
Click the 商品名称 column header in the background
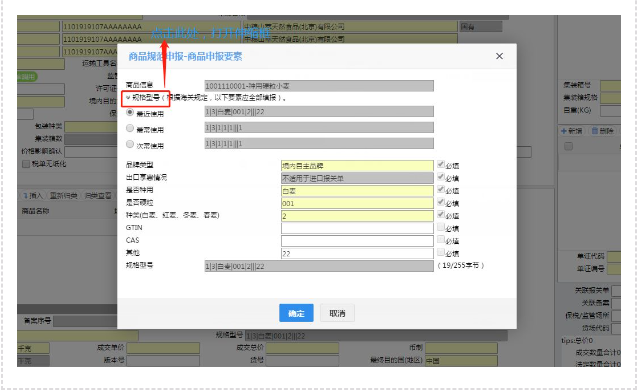[36, 211]
